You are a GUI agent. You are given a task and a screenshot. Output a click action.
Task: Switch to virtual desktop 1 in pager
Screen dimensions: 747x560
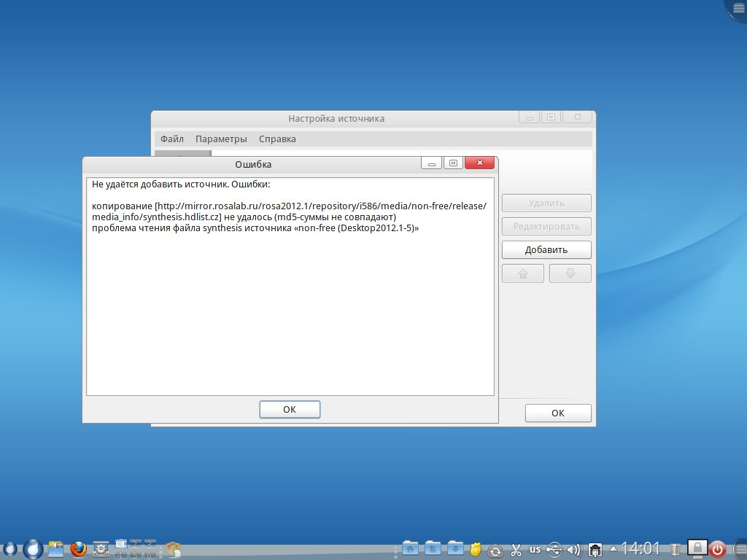(x=121, y=544)
